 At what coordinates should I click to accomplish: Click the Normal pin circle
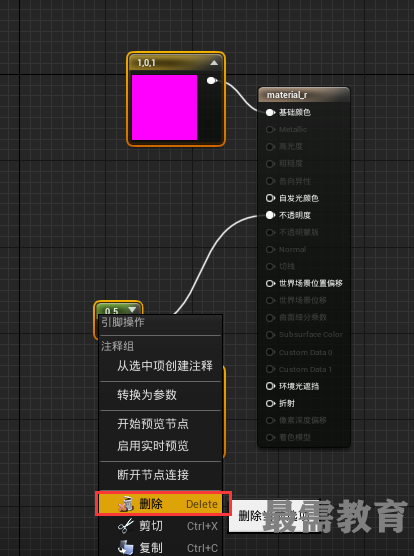270,249
